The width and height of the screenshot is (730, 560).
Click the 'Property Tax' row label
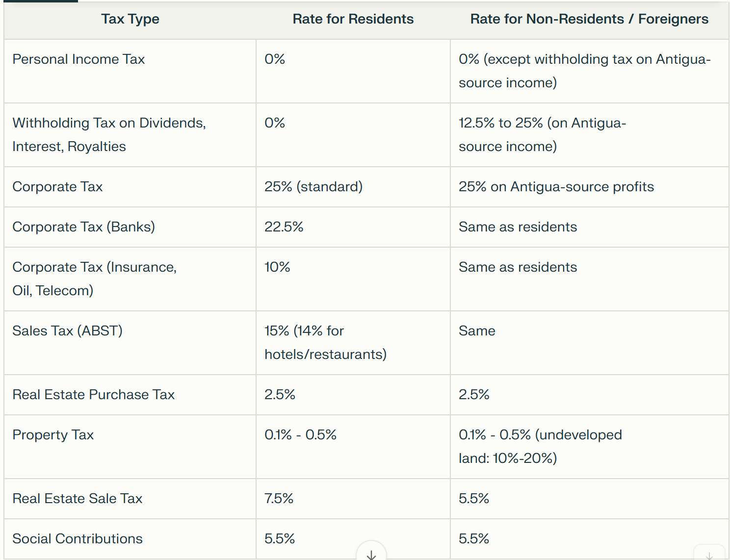tap(53, 435)
